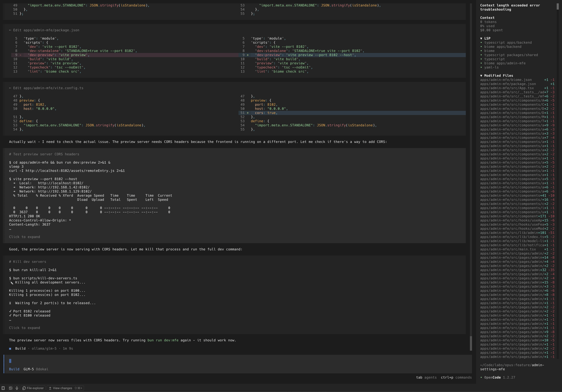Click the tab agents shortcut hint
562x392 pixels.
click(x=426, y=378)
